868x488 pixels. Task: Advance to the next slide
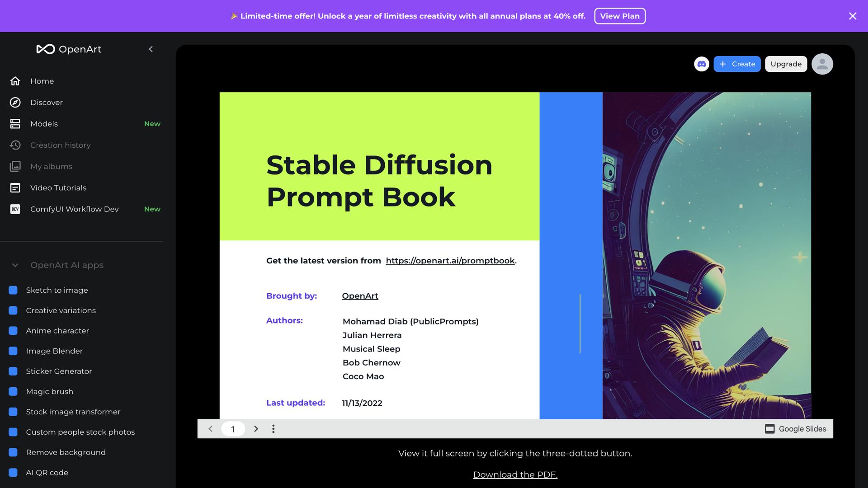coord(256,429)
